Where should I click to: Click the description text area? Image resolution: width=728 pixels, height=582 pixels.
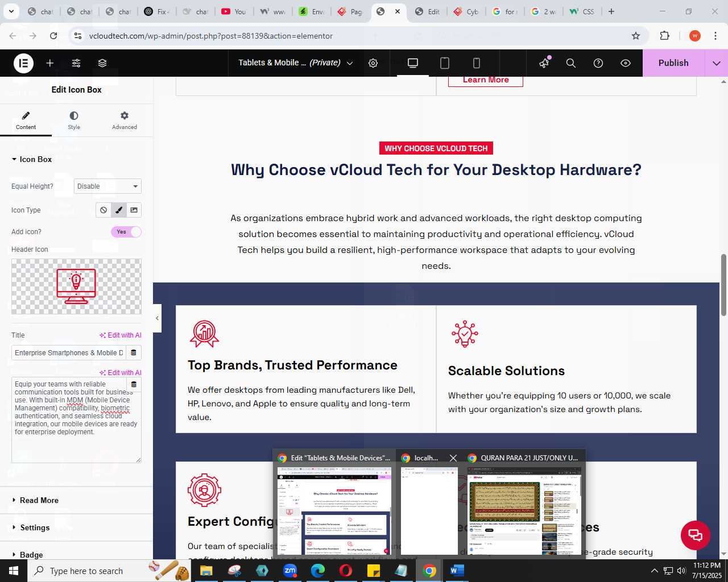point(76,420)
